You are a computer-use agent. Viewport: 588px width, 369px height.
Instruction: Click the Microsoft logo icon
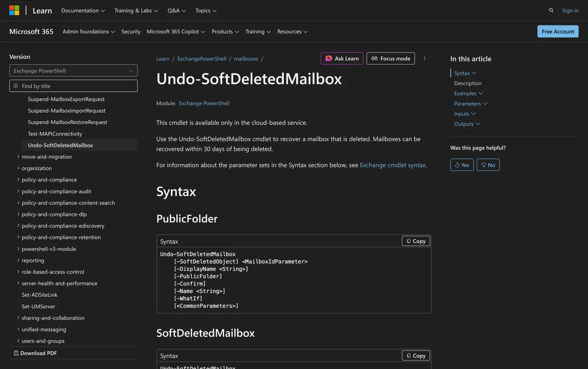click(x=14, y=10)
